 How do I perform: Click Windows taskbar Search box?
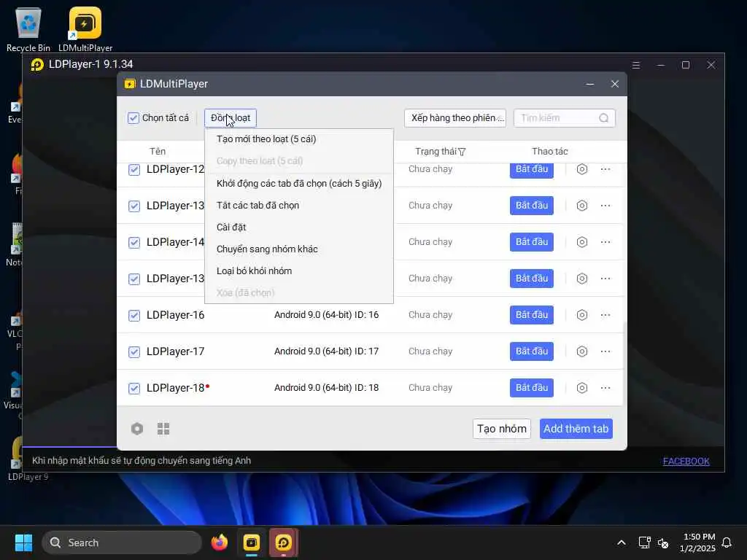(122, 542)
